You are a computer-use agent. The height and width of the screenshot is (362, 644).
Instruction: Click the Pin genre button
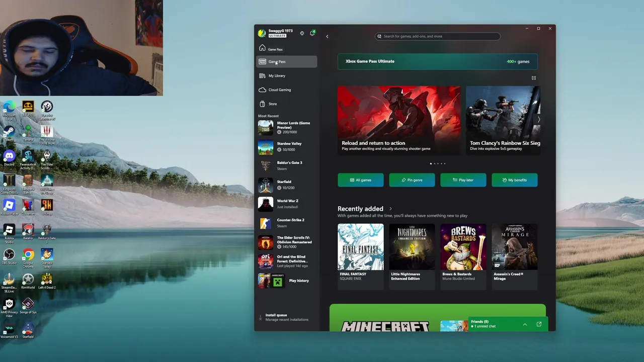(x=412, y=180)
